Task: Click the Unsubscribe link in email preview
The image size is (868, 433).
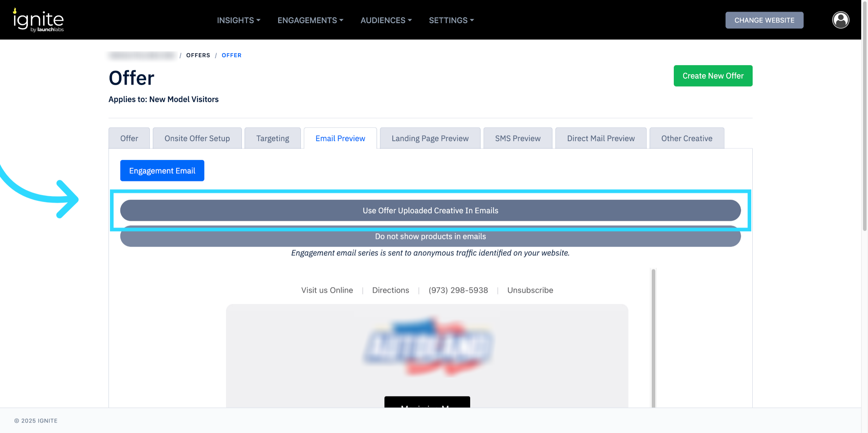Action: pos(530,290)
